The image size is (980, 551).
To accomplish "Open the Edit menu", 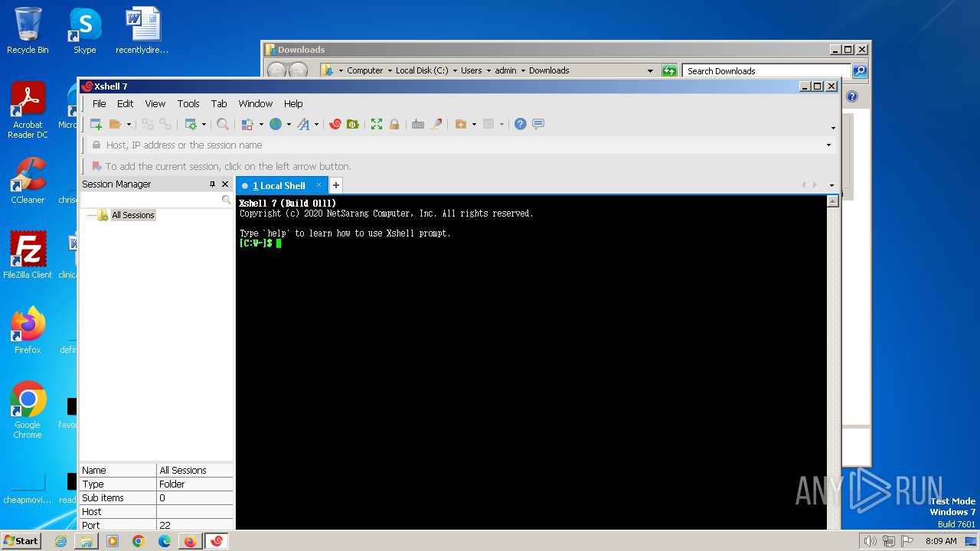I will 125,103.
